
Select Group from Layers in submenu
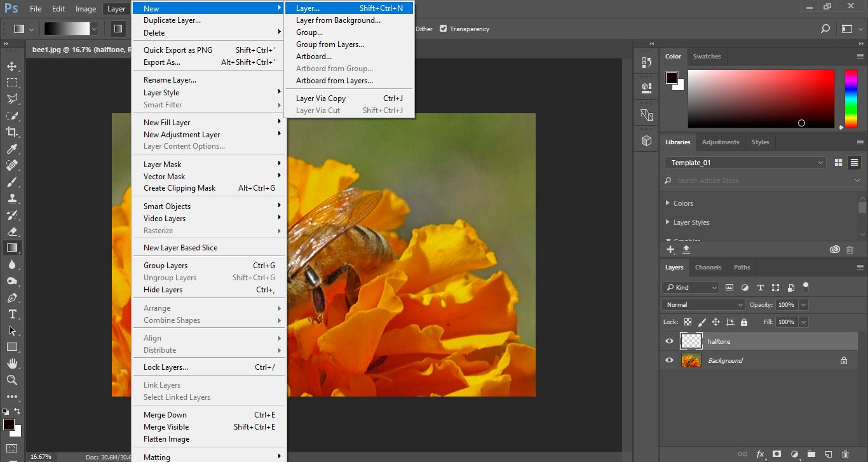349,44
